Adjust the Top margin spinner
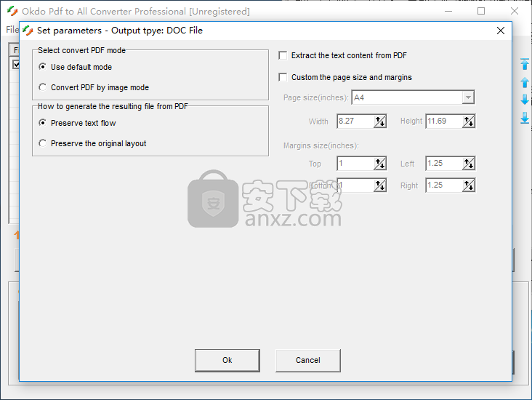 380,164
